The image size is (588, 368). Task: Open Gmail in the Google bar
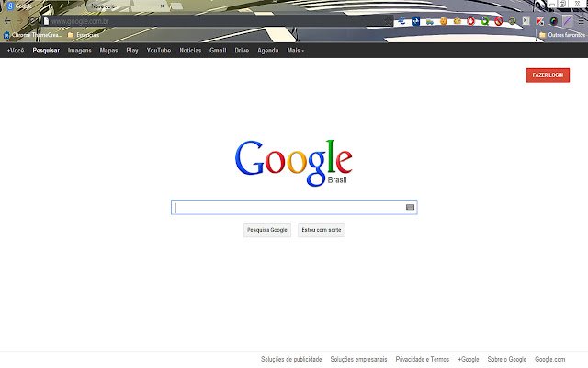tap(218, 50)
